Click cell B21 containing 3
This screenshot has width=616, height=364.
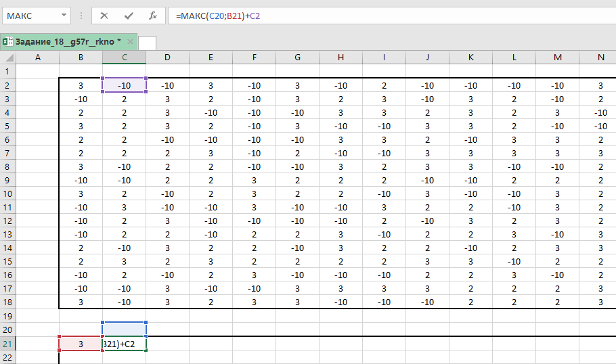pos(81,344)
